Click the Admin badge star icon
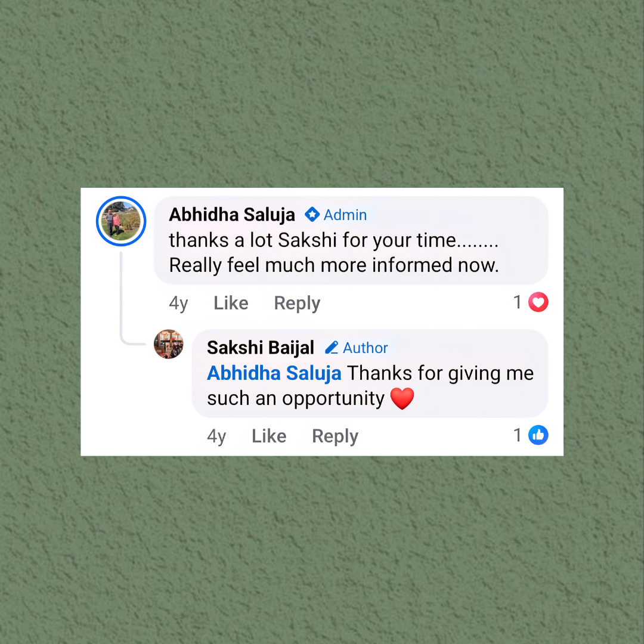Image resolution: width=644 pixels, height=644 pixels. 312,215
